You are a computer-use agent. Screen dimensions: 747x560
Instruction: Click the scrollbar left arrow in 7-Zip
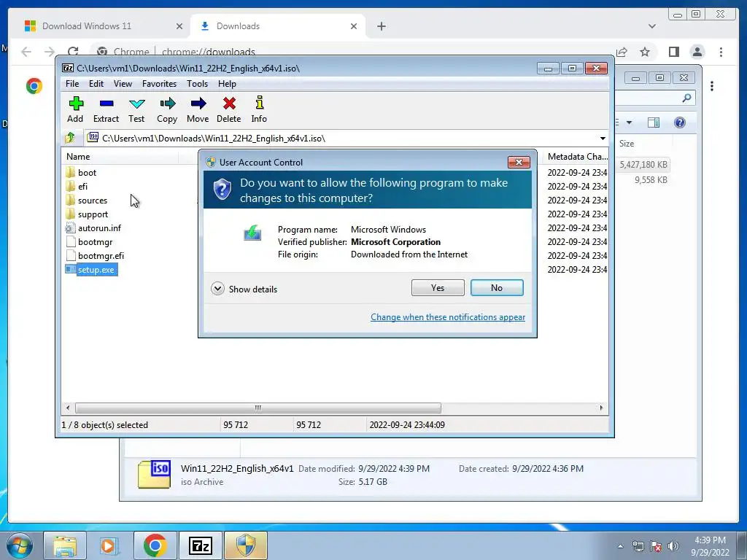(x=68, y=408)
